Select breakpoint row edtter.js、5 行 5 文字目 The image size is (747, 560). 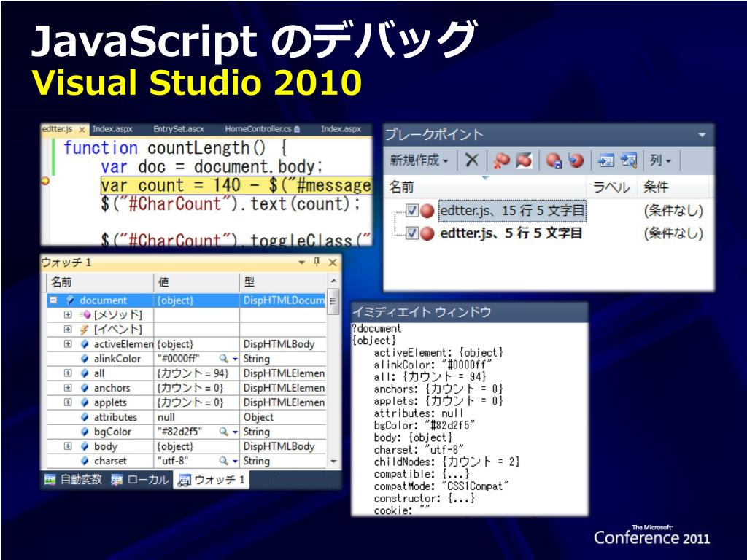[511, 233]
